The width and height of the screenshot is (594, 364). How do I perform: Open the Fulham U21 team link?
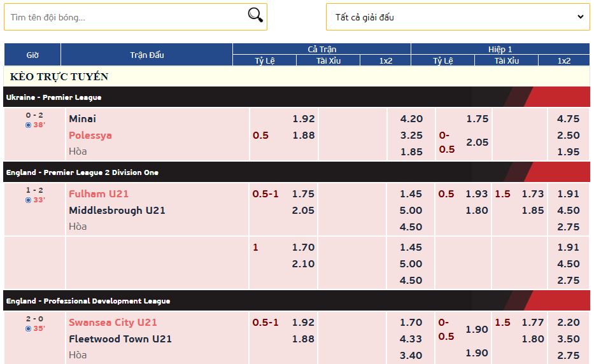[x=99, y=194]
